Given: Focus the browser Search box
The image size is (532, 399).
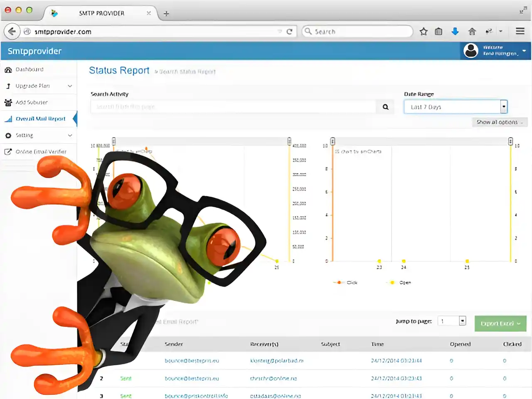Looking at the screenshot, I should click(x=357, y=32).
